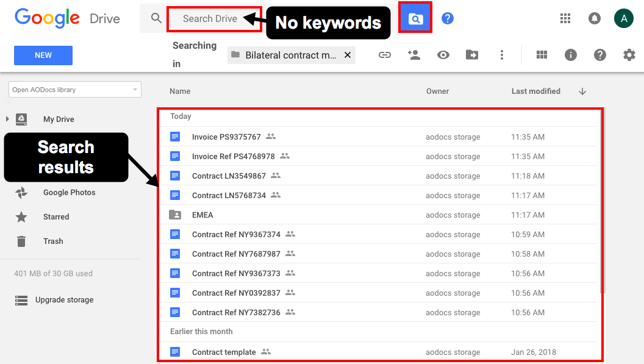Expand the My Drive tree arrow
The width and height of the screenshot is (644, 364).
click(6, 119)
